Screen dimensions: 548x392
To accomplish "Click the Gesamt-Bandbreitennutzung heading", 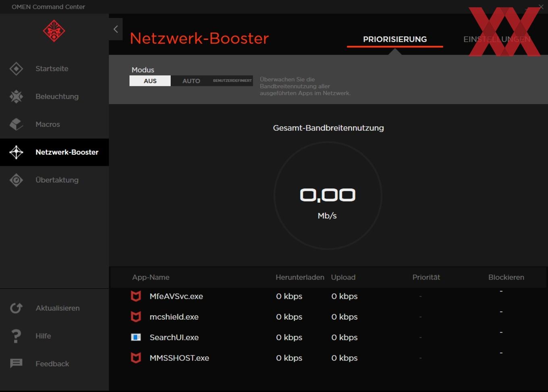I will point(328,128).
